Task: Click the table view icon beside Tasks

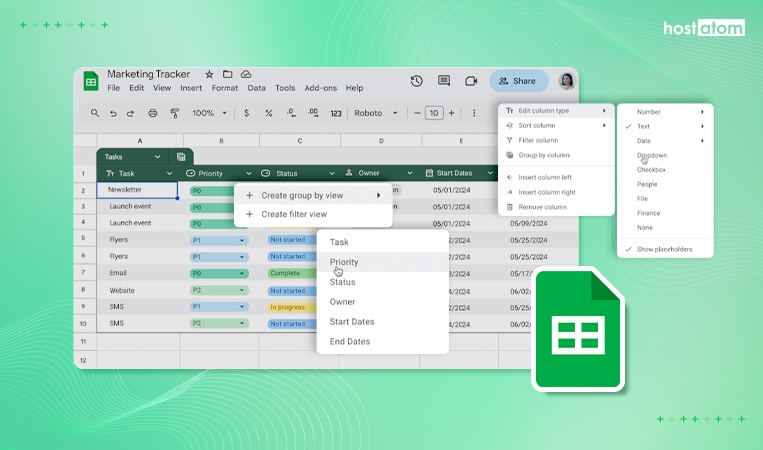Action: point(181,157)
